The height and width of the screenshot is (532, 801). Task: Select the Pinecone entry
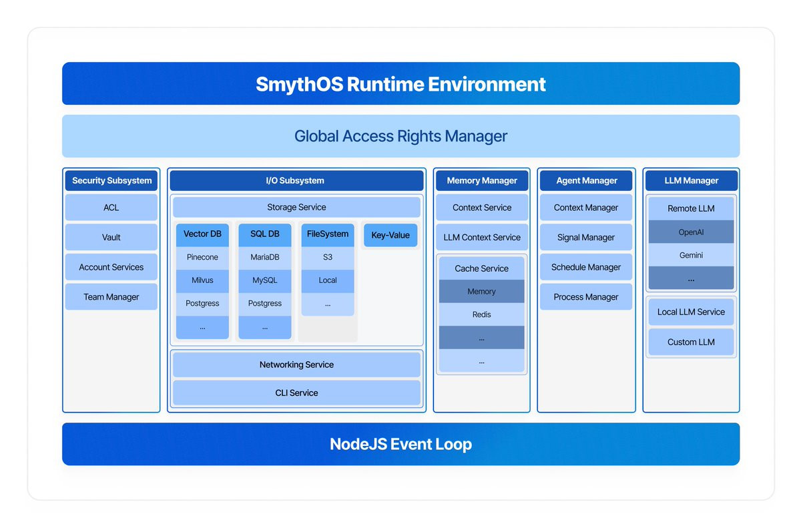(202, 258)
